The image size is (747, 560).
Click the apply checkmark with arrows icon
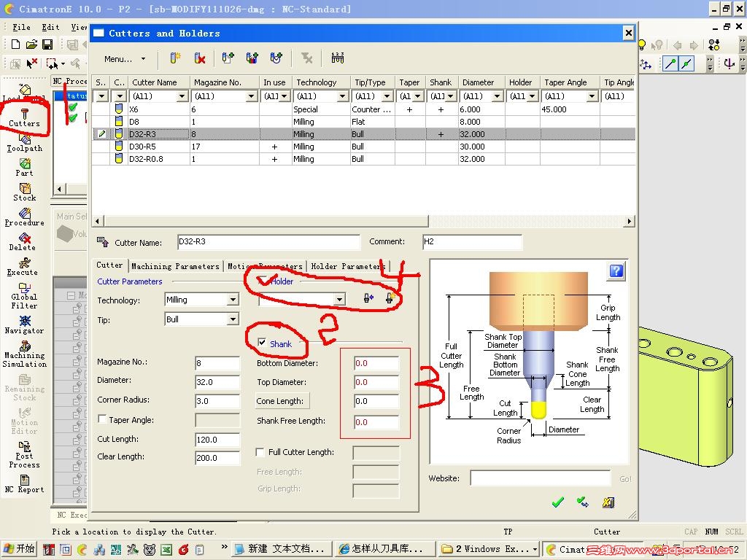coord(583,502)
